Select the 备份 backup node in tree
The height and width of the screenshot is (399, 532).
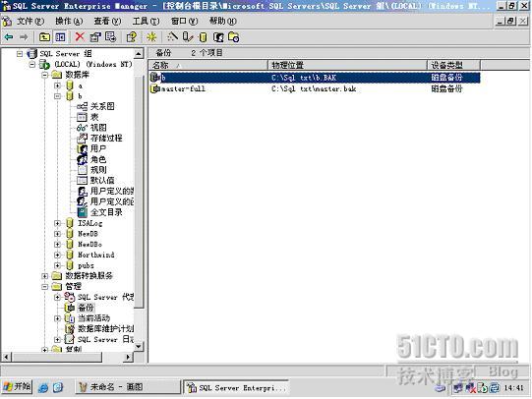tap(86, 308)
